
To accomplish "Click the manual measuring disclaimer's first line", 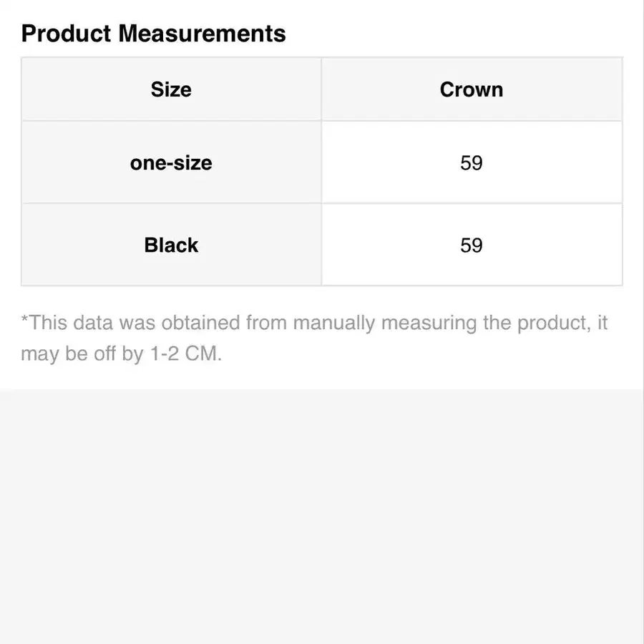I will [x=313, y=323].
